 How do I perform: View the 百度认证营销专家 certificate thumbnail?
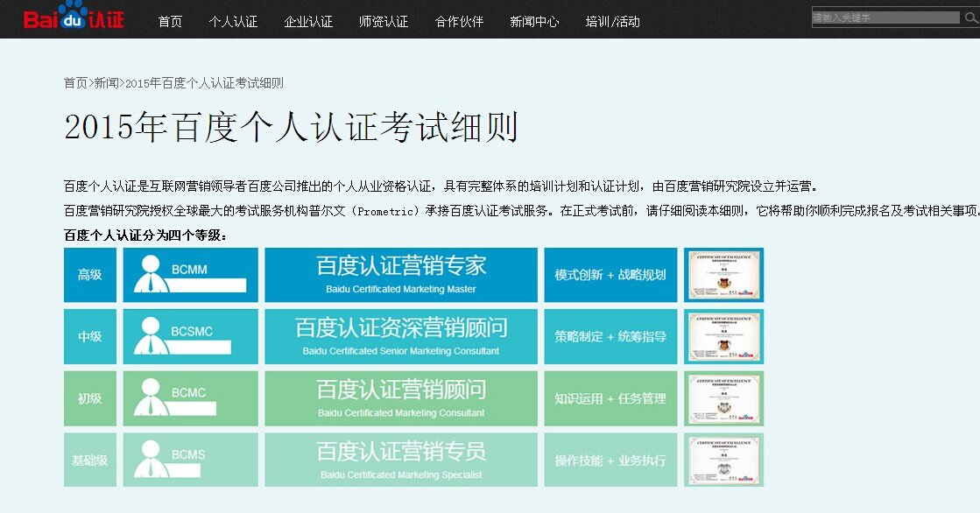[x=724, y=274]
